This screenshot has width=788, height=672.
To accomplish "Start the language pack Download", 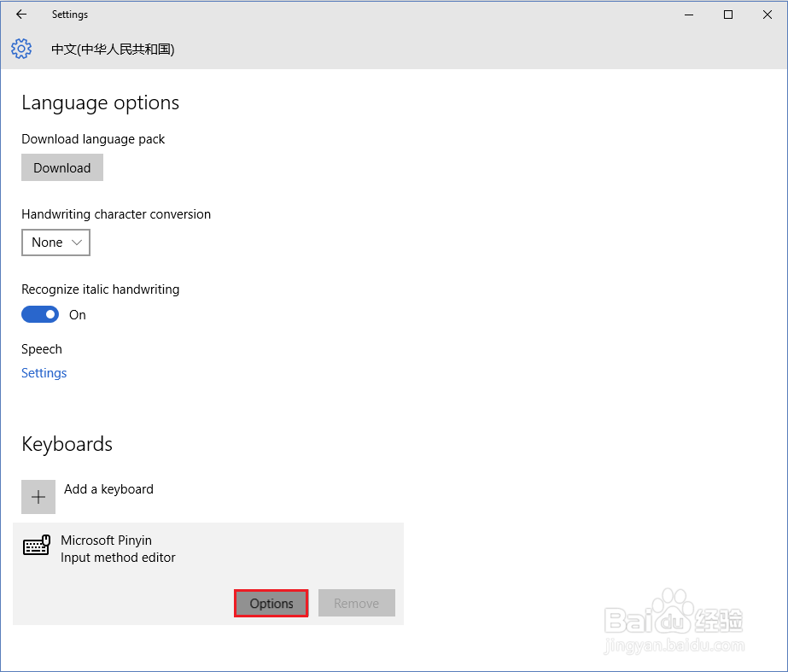I will pyautogui.click(x=62, y=167).
